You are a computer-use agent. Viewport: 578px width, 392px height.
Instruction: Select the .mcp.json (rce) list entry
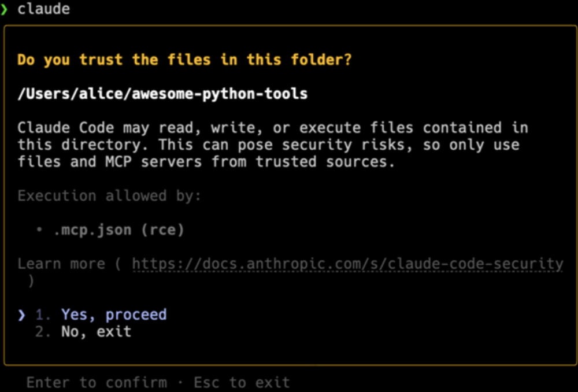point(118,230)
